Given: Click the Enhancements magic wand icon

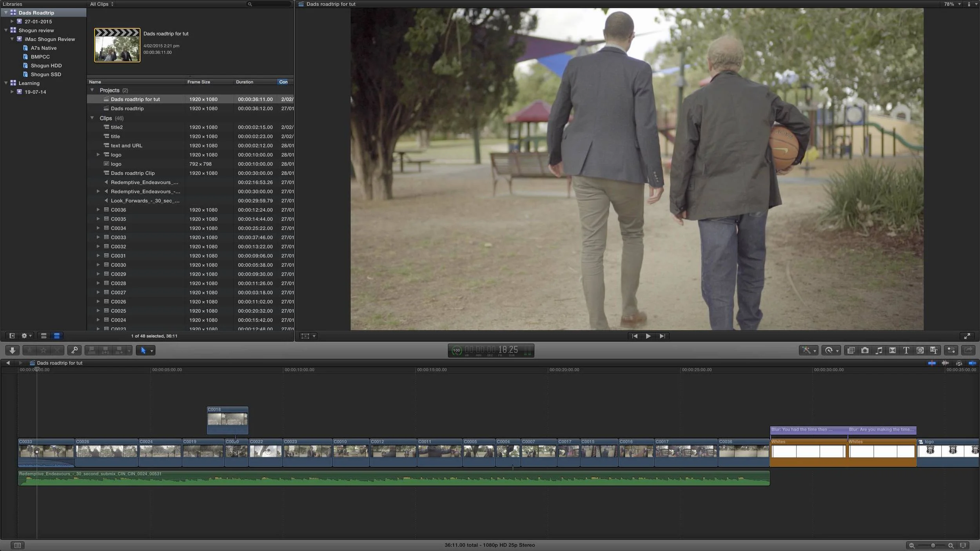Looking at the screenshot, I should point(806,350).
